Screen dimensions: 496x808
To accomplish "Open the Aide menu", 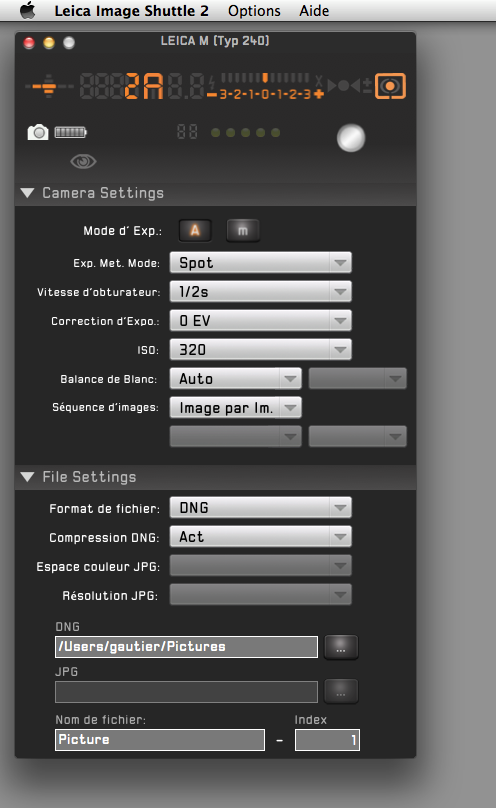I will [x=314, y=11].
